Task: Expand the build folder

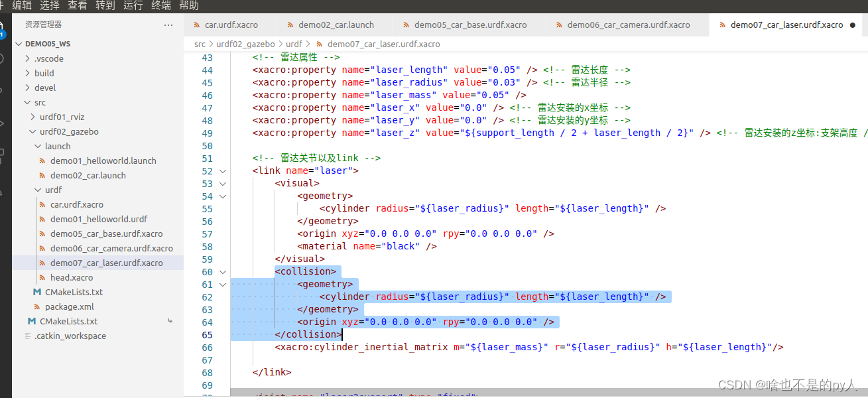Action: pyautogui.click(x=27, y=73)
